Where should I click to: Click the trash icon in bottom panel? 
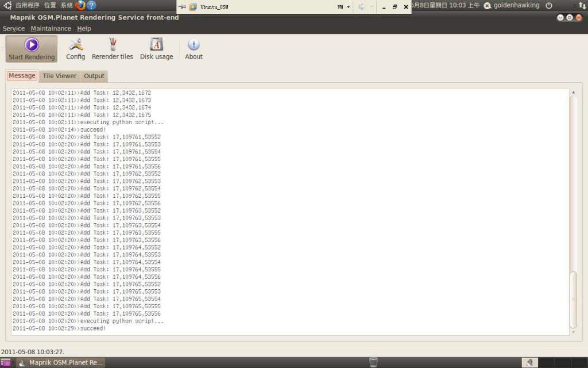[x=373, y=362]
